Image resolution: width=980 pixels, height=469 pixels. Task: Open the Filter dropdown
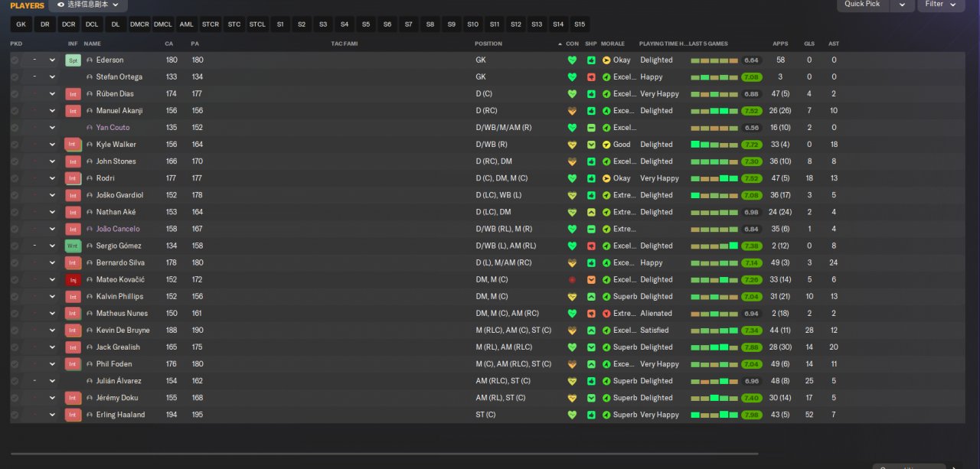(939, 4)
